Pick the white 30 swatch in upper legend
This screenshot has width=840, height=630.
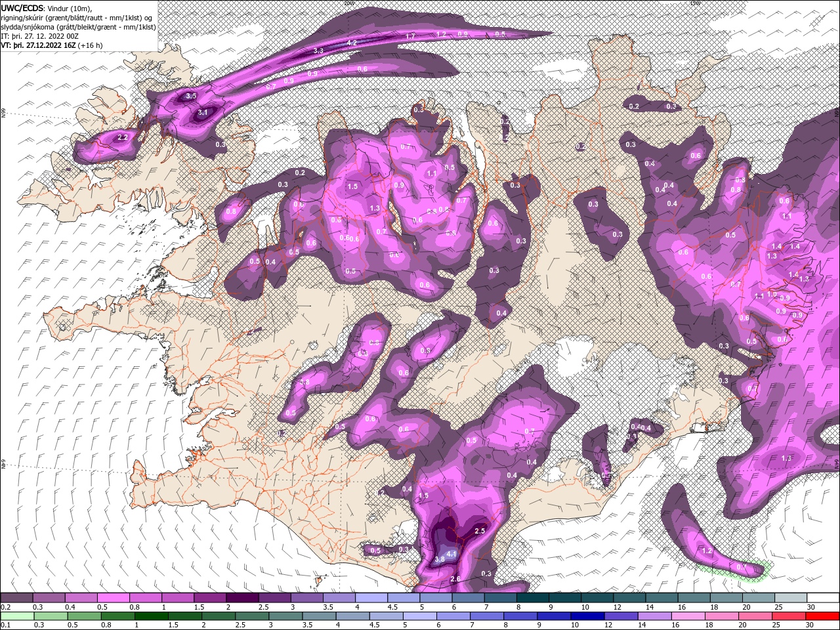[822, 598]
